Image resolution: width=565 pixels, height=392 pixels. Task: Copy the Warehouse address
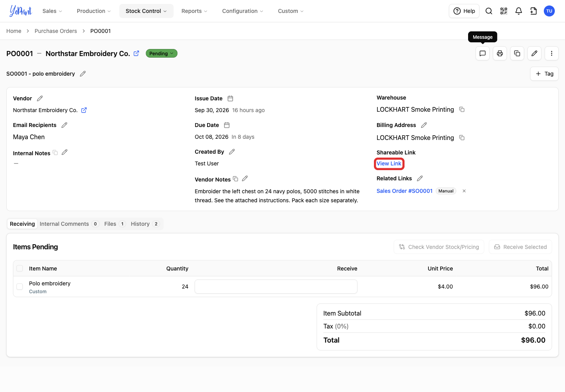(x=462, y=109)
